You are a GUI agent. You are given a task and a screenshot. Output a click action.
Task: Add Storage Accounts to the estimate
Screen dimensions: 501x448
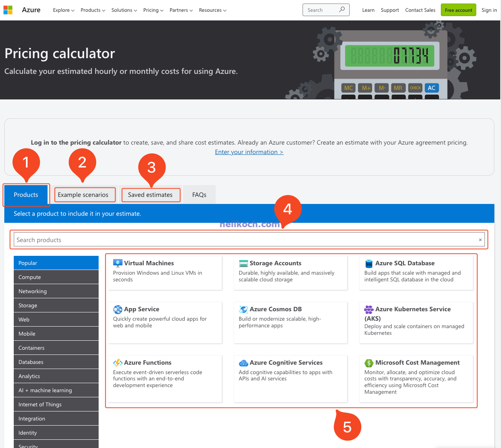click(291, 273)
